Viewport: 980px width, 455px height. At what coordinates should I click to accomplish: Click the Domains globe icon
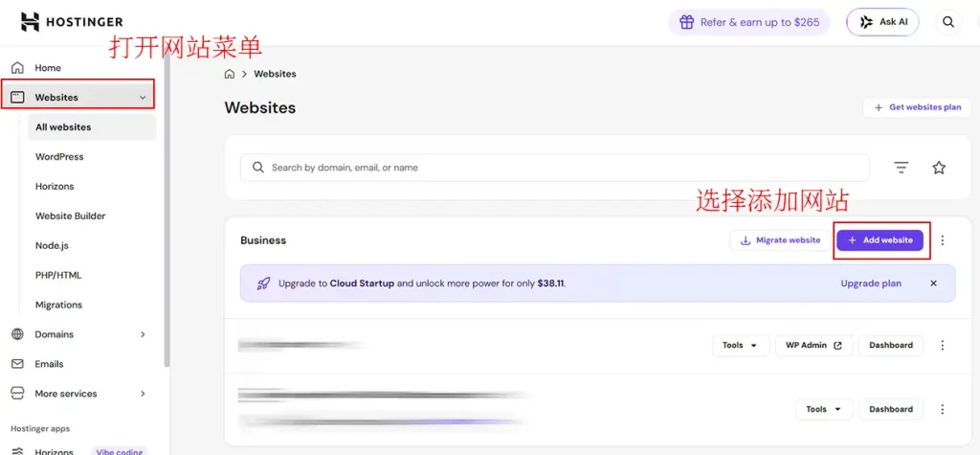pos(17,334)
